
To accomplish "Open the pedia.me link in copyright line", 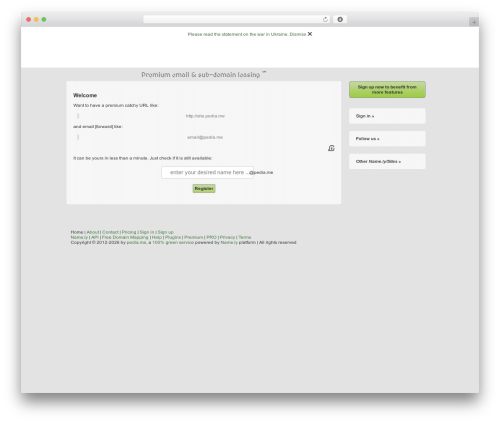I will tap(136, 243).
